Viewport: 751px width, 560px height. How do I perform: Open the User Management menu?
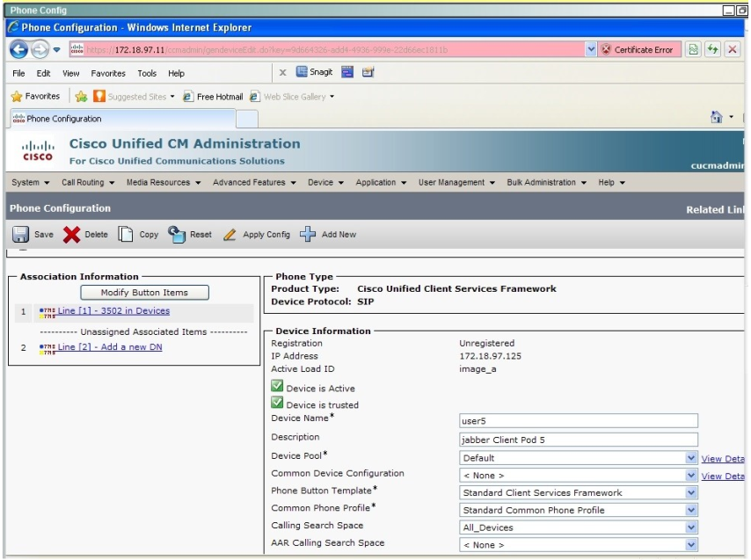(x=456, y=183)
